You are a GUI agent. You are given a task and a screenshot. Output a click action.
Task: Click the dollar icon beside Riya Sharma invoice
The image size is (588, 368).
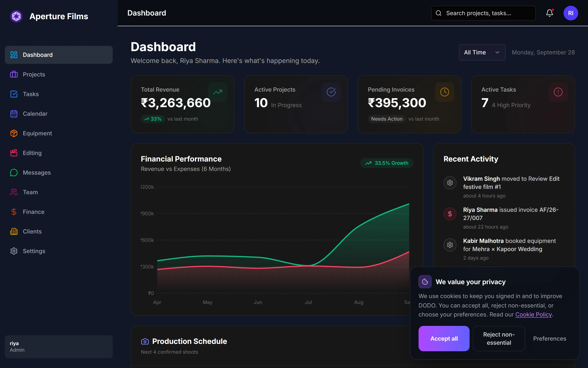click(450, 214)
